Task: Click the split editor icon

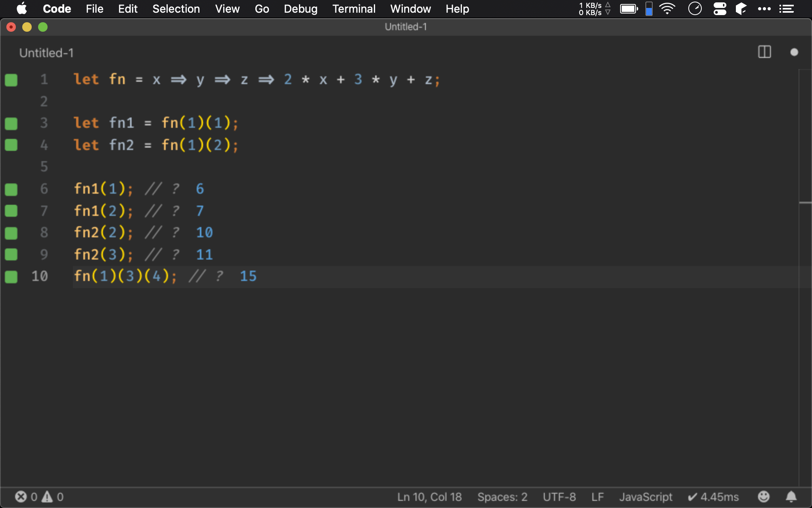Action: [x=764, y=52]
